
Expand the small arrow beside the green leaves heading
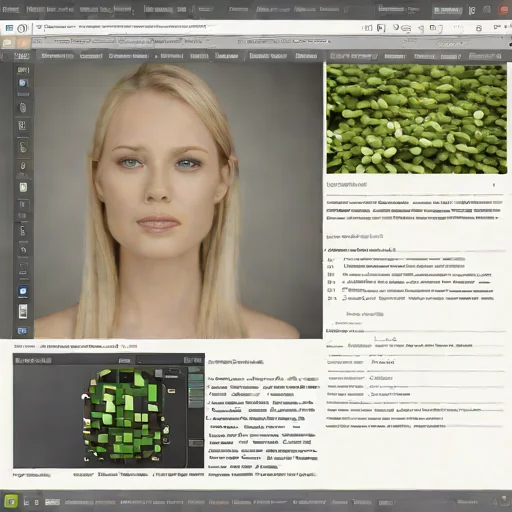[494, 185]
